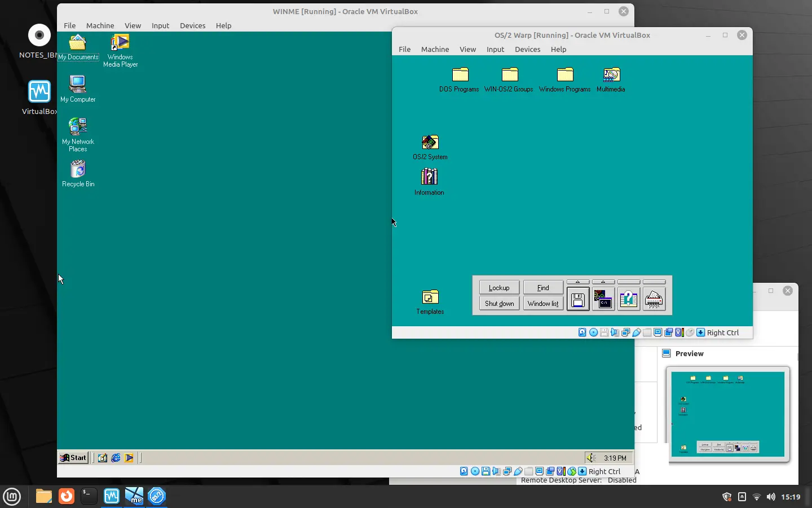Screen dimensions: 812x508
Task: Select the Windows Media Player shortcut on WinME desktop
Action: 121,51
